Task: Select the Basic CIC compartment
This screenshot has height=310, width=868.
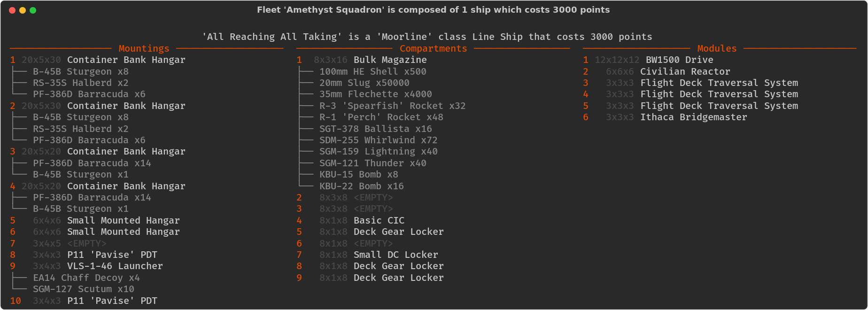Action: tap(379, 220)
